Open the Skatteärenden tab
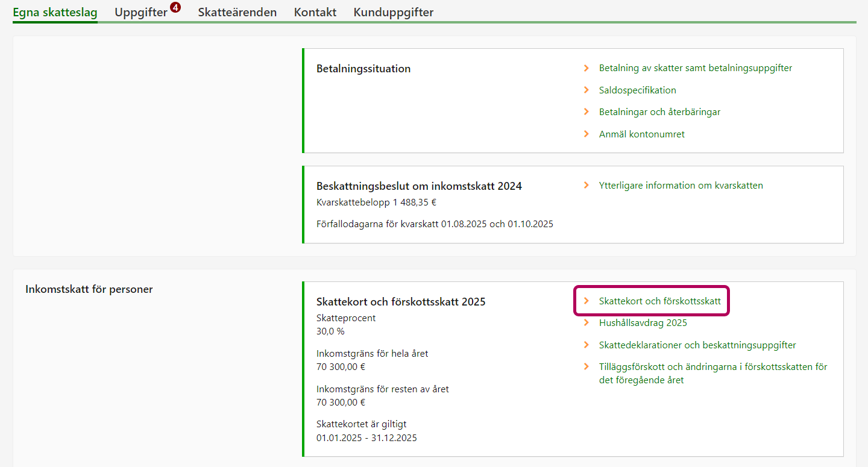The image size is (868, 467). pyautogui.click(x=237, y=12)
